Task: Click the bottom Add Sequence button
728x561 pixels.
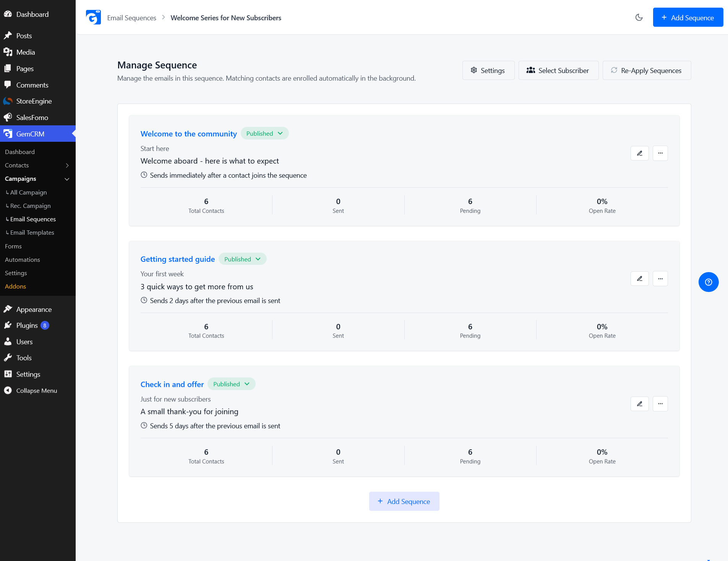Action: tap(404, 501)
